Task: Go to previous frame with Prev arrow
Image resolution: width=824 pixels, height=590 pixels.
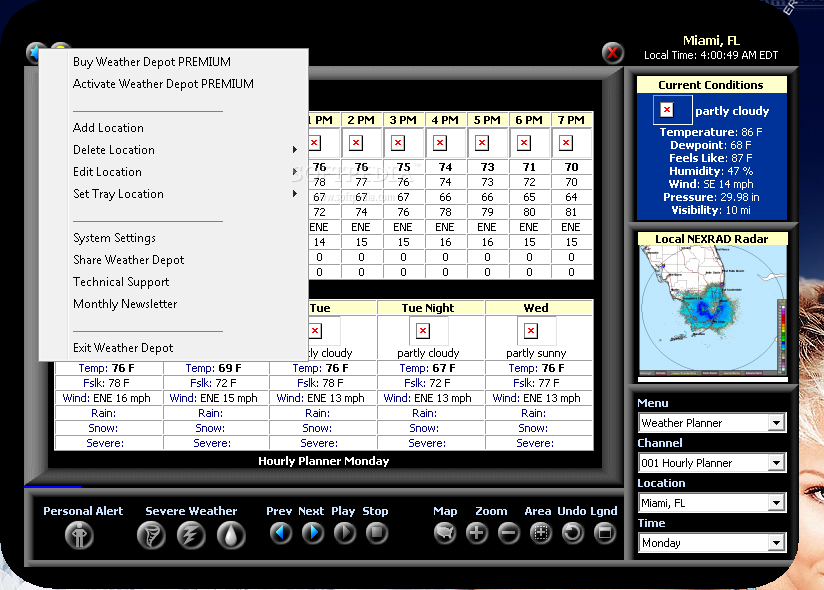Action: click(x=281, y=533)
